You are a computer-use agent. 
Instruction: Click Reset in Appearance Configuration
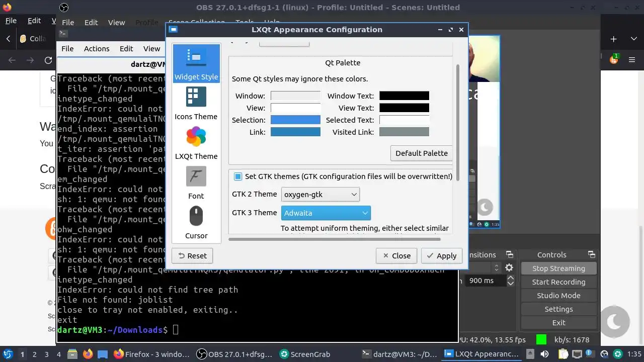[192, 255]
